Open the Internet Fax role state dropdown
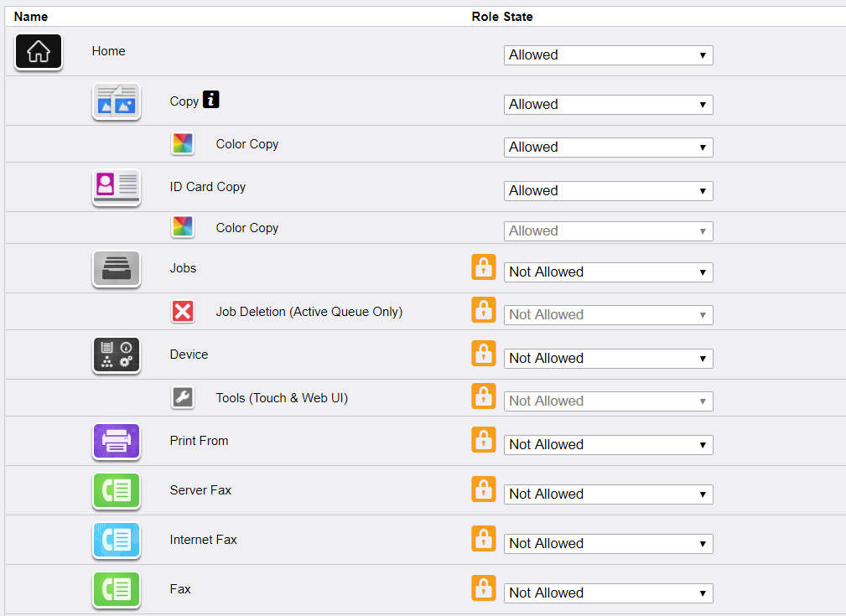The height and width of the screenshot is (616, 846). tap(608, 544)
